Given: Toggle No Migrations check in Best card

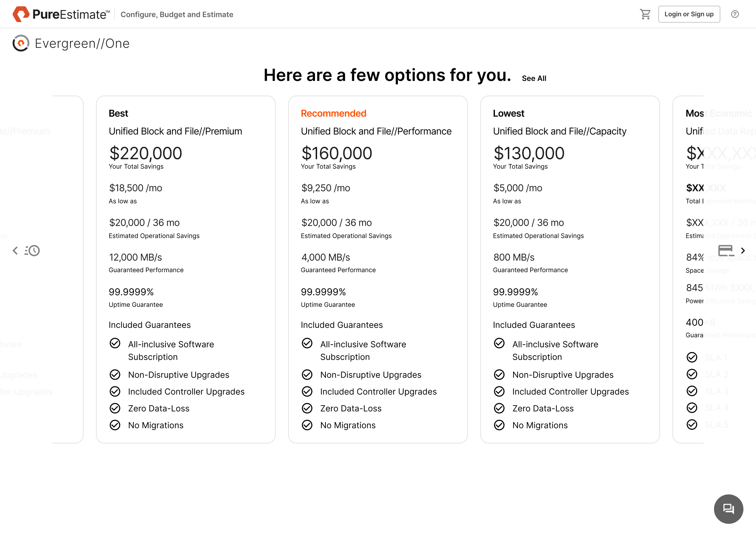Looking at the screenshot, I should [x=115, y=425].
